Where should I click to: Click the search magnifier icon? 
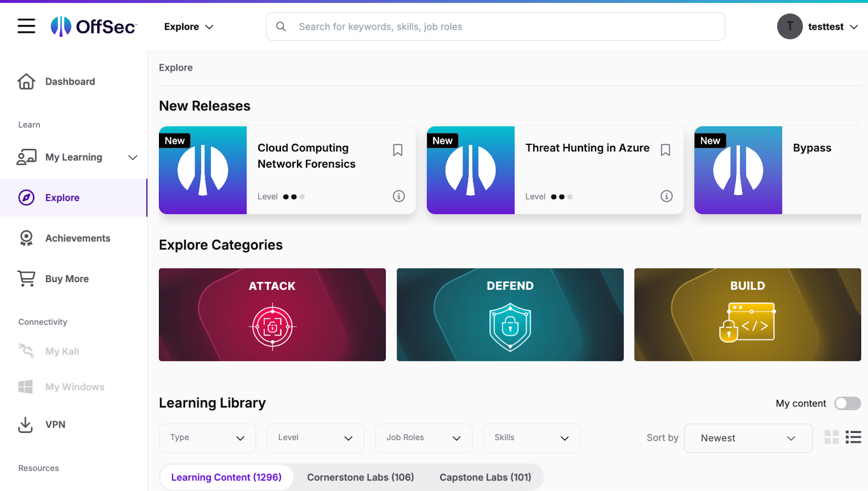pos(281,27)
